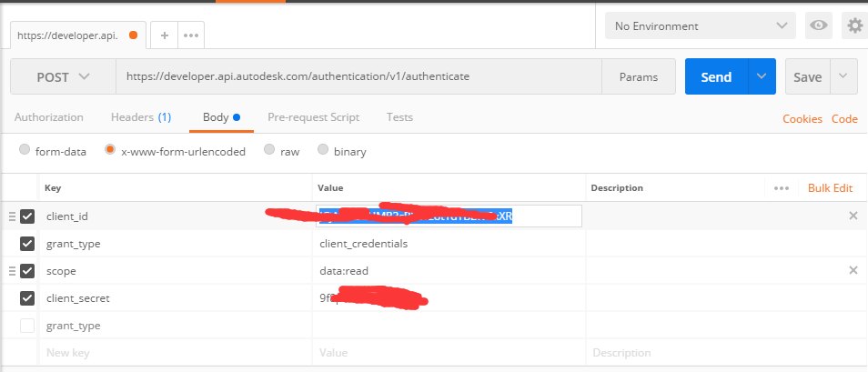Choose the form-data body option

point(25,151)
